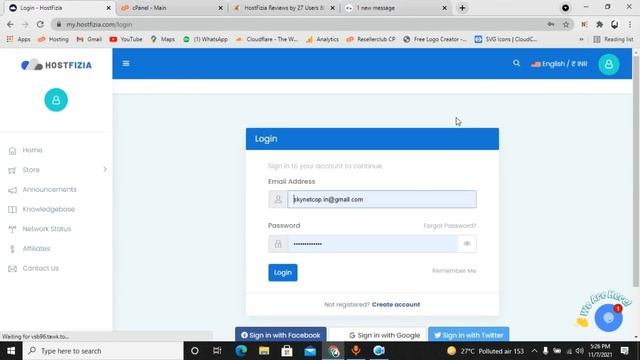The width and height of the screenshot is (640, 360).
Task: Open the Analytics bookmark
Action: pos(322,39)
